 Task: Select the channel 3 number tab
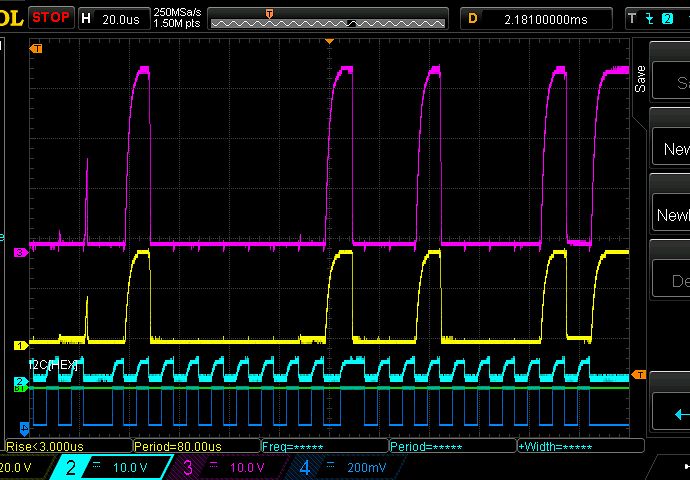[188, 468]
